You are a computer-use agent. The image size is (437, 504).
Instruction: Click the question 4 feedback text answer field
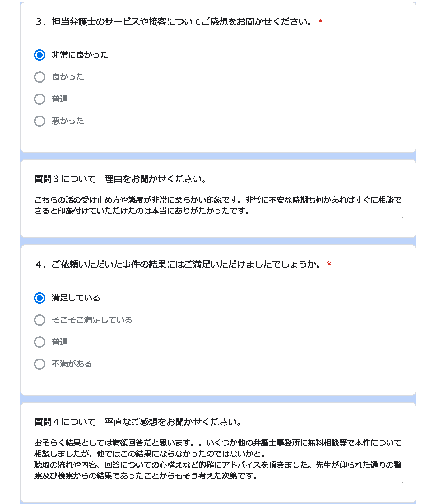(x=218, y=459)
